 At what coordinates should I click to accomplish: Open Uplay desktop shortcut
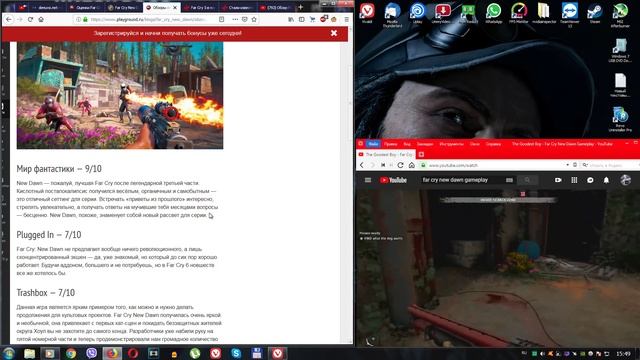418,13
